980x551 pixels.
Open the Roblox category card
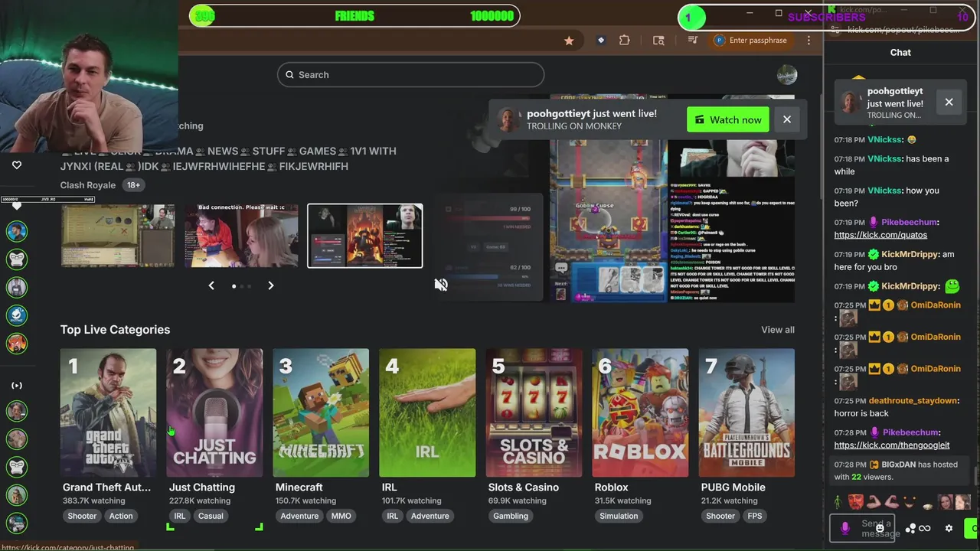pyautogui.click(x=640, y=412)
